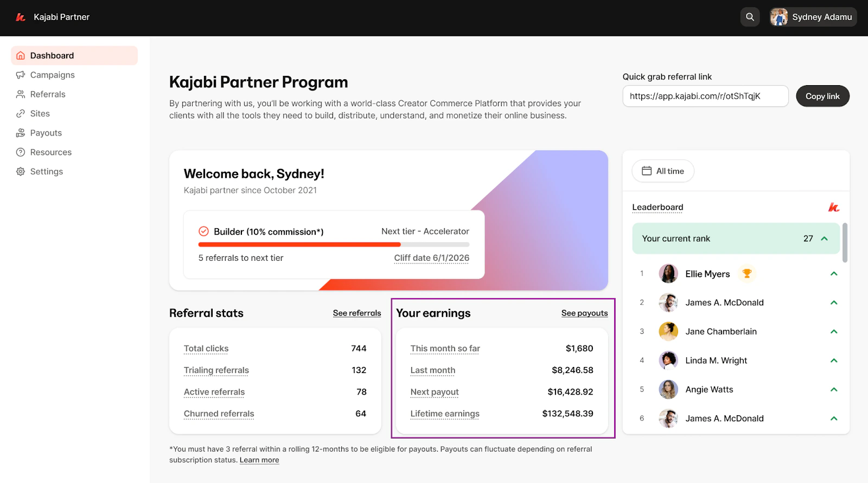Click the Referrals people icon
The width and height of the screenshot is (868, 483).
pos(21,94)
